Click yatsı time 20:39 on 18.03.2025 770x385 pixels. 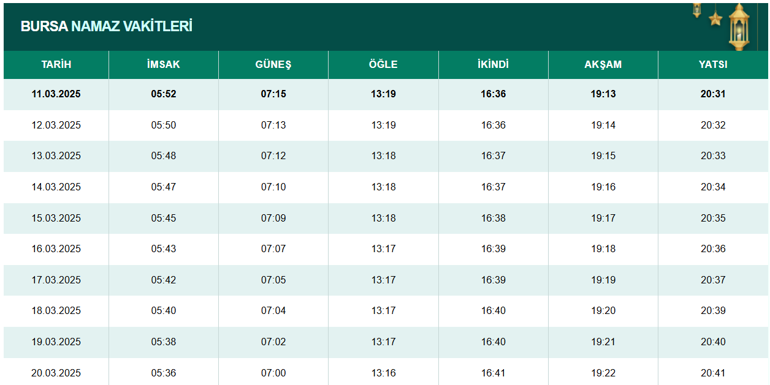(x=713, y=311)
